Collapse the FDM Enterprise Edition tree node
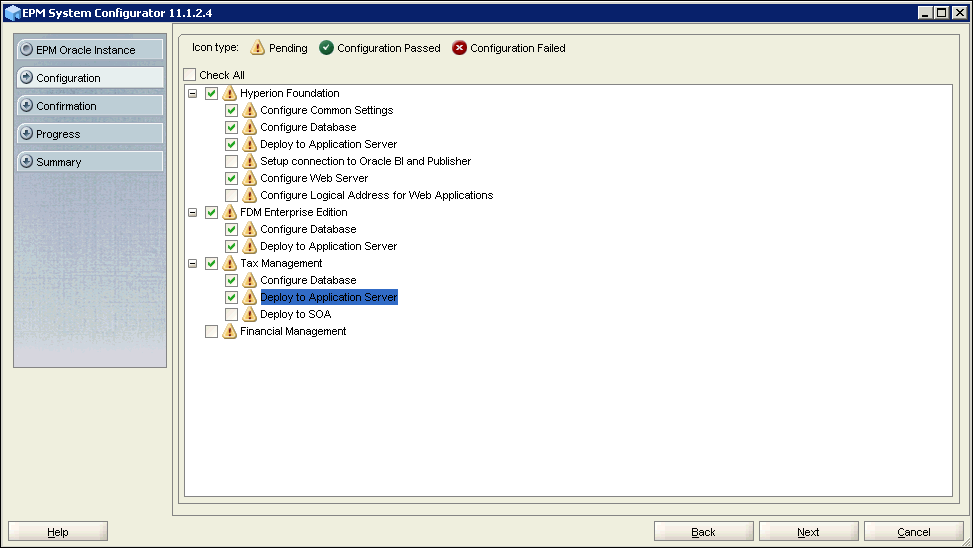The image size is (973, 548). pos(193,212)
